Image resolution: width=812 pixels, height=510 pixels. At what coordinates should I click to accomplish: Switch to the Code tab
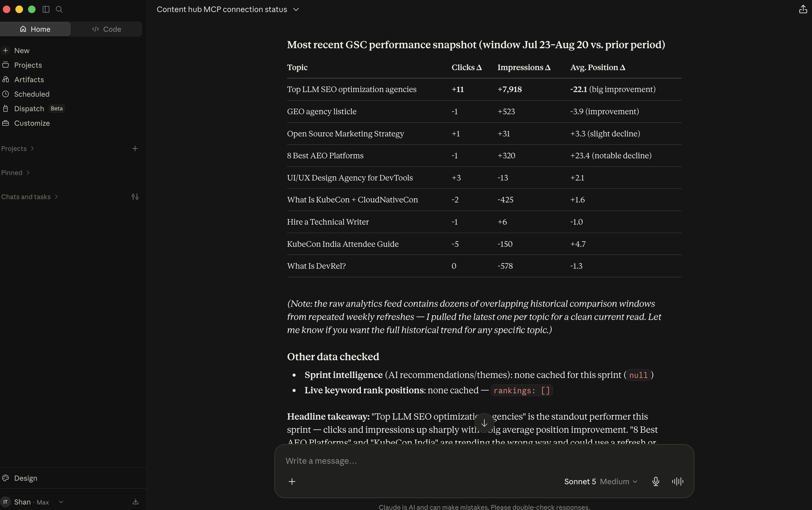(107, 29)
